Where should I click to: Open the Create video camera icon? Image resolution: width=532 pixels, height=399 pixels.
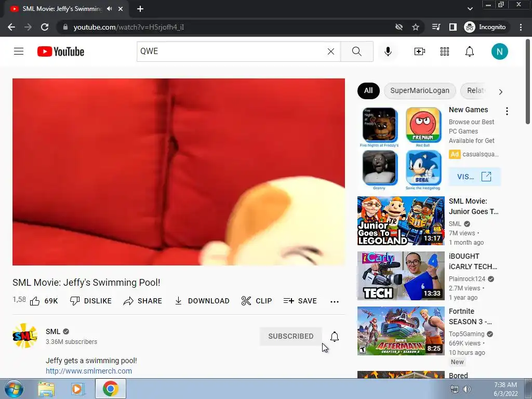tap(420, 51)
